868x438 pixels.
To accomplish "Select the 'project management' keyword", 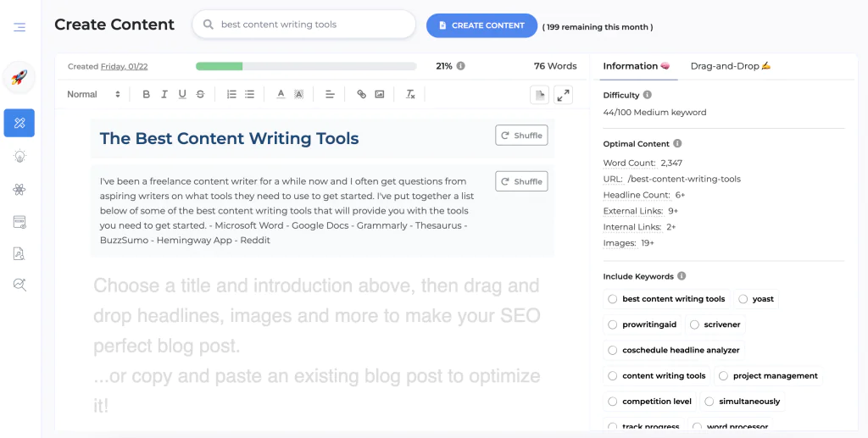I will (x=768, y=375).
